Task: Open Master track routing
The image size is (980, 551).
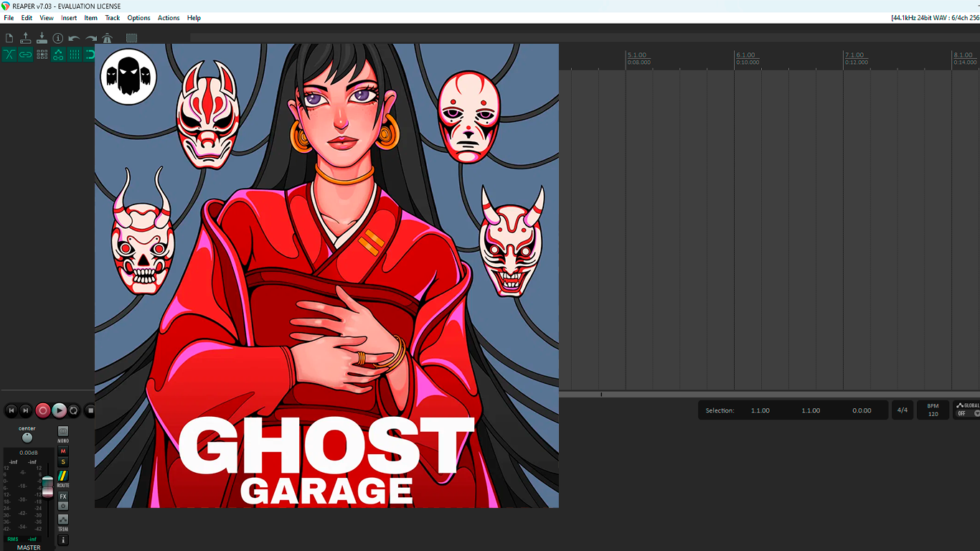Action: (x=63, y=476)
